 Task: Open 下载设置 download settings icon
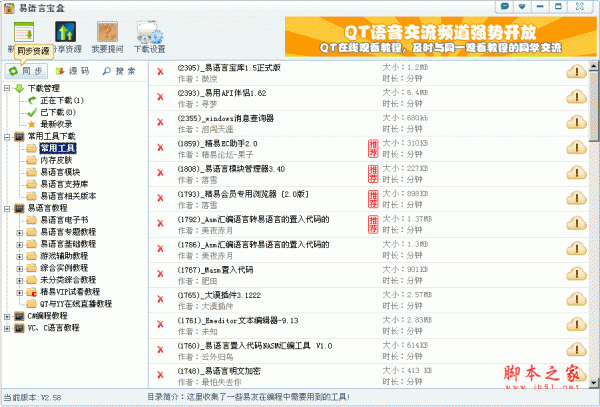click(150, 32)
